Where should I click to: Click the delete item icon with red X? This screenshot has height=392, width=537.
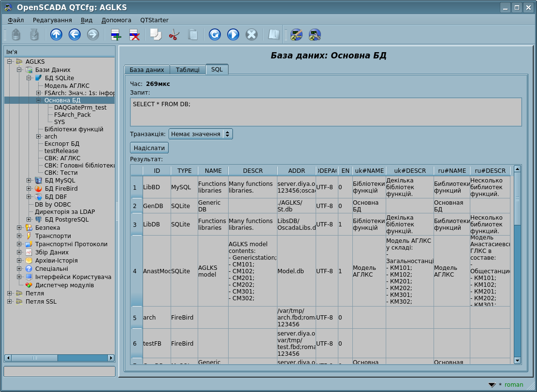134,34
